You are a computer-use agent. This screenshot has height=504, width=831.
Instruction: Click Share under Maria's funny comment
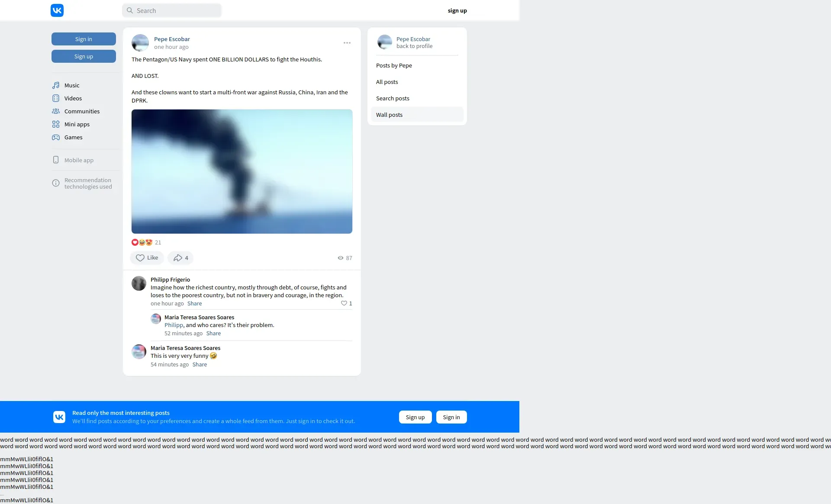pos(200,364)
